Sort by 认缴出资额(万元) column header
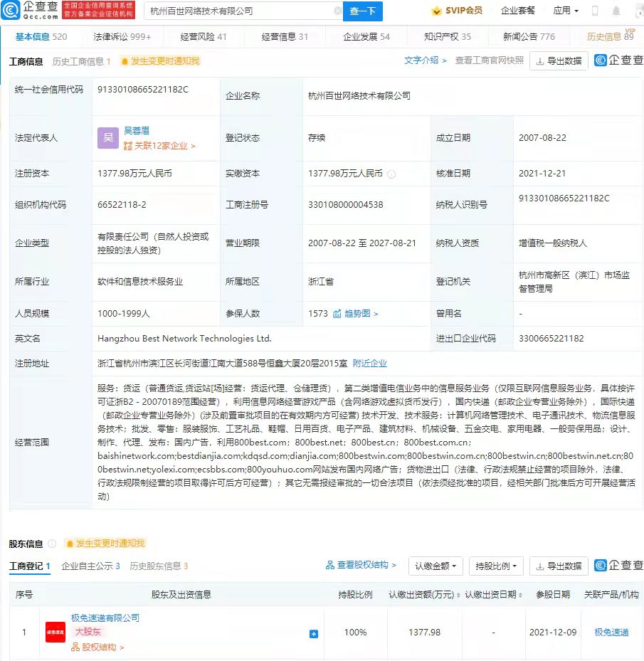This screenshot has height=661, width=644. (x=424, y=595)
